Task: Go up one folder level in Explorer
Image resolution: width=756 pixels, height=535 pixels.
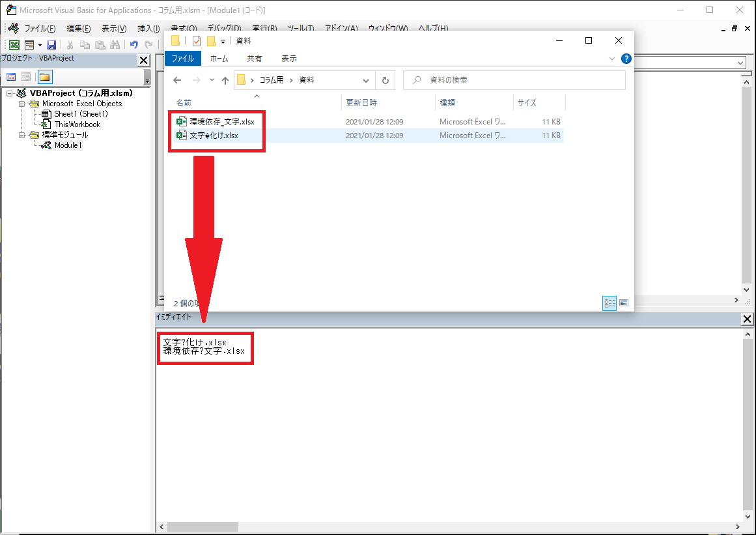Action: (225, 80)
